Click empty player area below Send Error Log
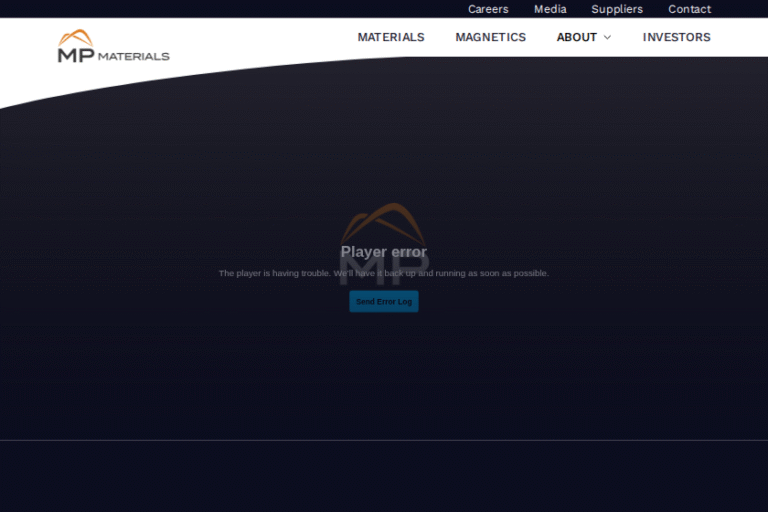This screenshot has height=512, width=768. (x=383, y=370)
